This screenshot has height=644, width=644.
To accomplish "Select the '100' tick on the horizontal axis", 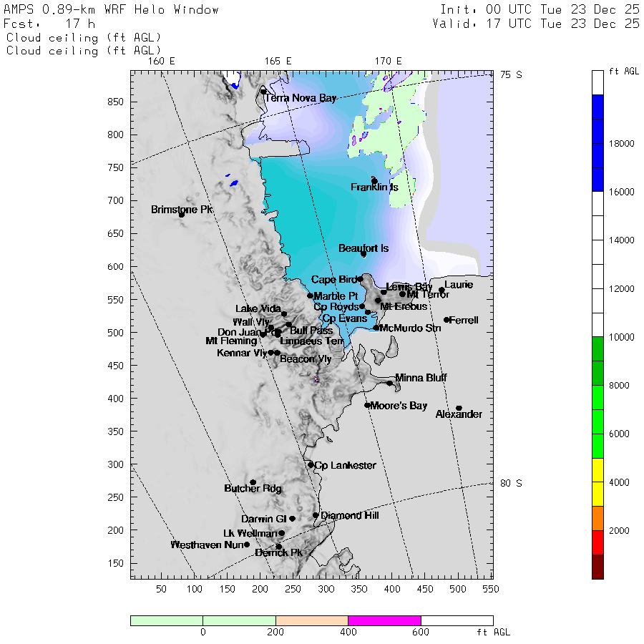I will tap(194, 589).
